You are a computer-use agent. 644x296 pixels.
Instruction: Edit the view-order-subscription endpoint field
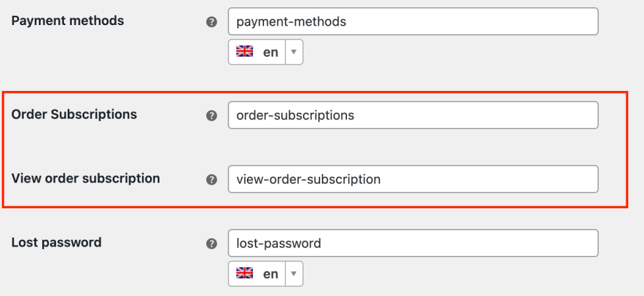coord(413,179)
